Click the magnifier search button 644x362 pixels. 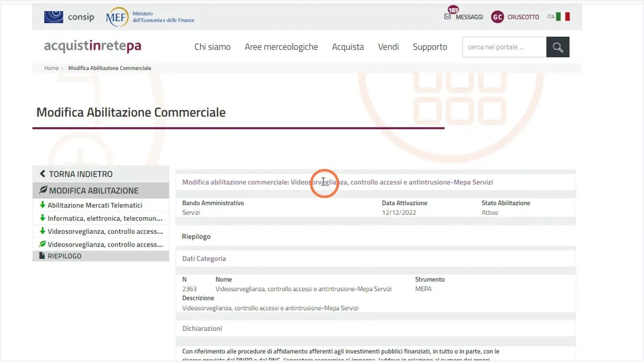(558, 47)
